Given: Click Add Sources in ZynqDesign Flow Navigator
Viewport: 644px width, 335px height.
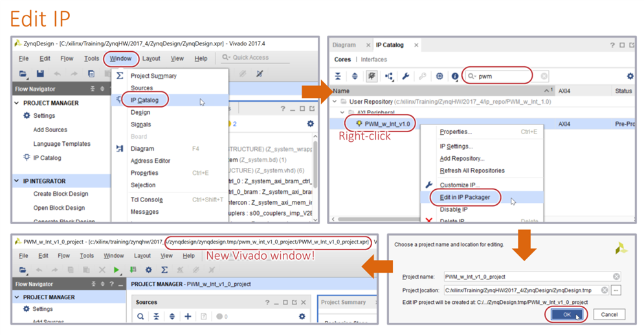Looking at the screenshot, I should click(x=50, y=130).
